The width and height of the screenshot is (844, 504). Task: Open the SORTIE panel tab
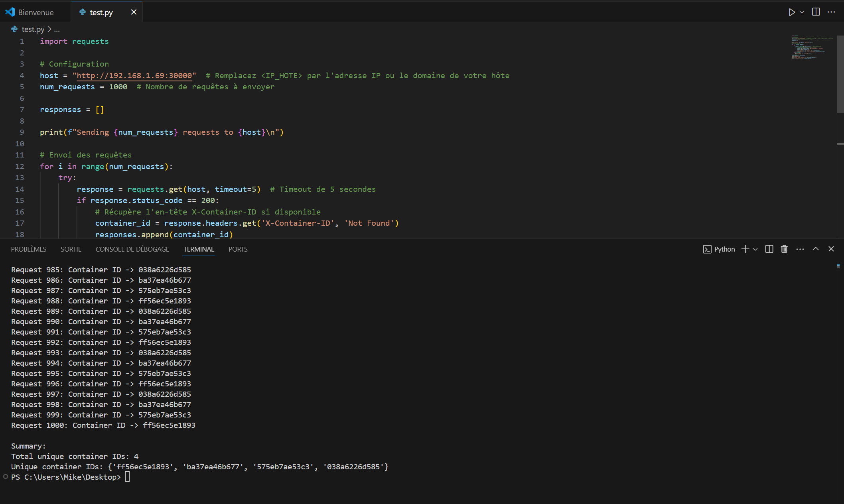(71, 249)
